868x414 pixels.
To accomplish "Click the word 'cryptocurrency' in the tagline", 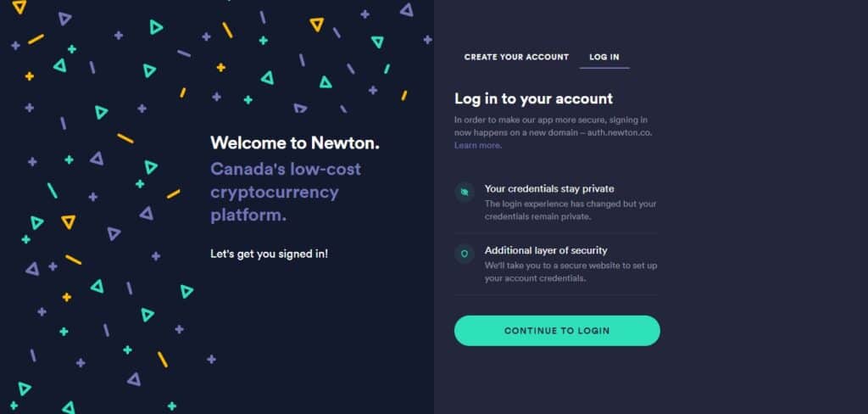I will tap(275, 193).
